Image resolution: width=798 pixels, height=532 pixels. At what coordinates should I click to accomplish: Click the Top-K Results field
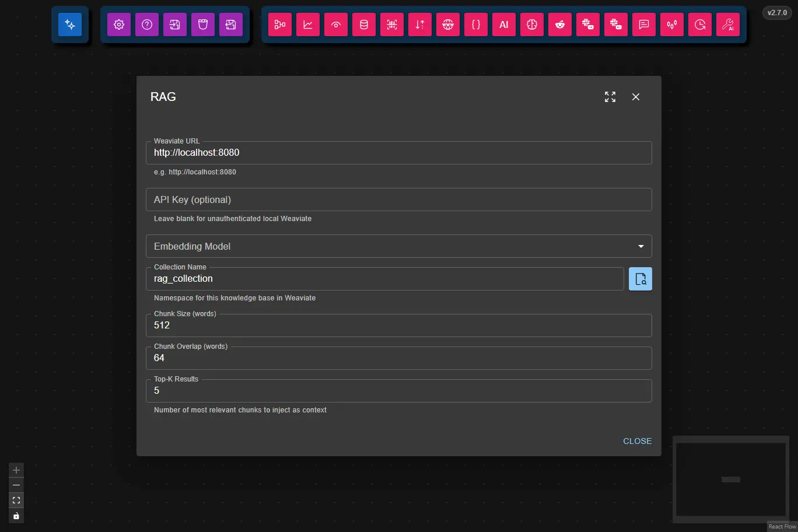click(x=399, y=391)
